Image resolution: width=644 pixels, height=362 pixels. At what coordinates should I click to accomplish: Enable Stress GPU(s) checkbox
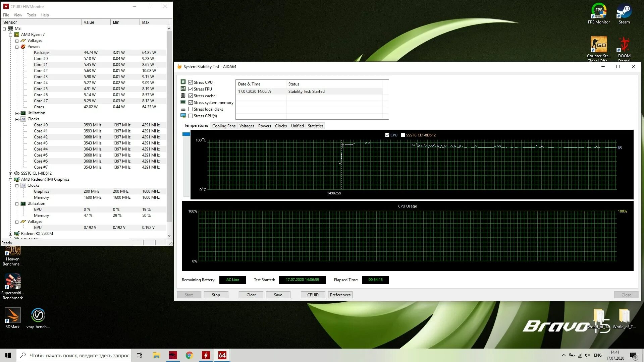191,116
